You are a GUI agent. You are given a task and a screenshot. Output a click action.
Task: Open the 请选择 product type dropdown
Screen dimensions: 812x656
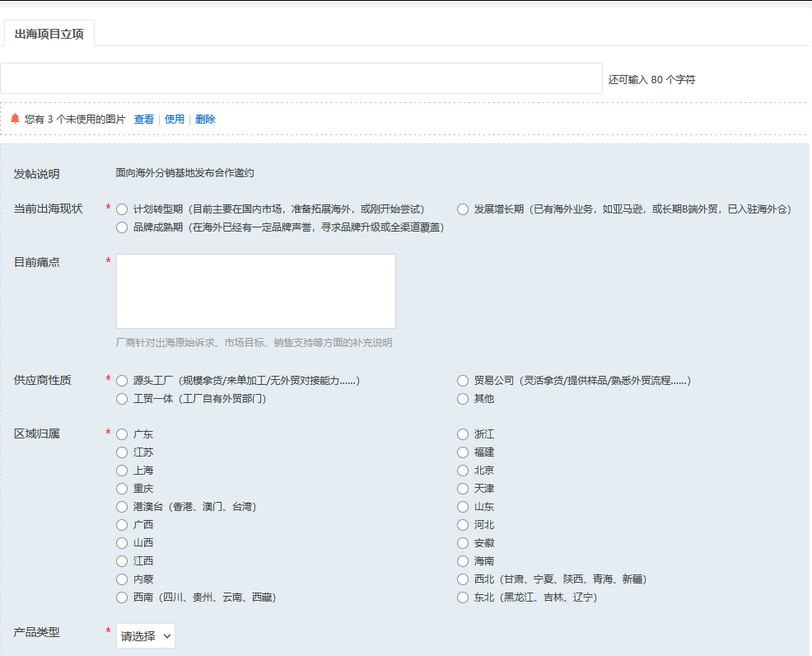[145, 635]
